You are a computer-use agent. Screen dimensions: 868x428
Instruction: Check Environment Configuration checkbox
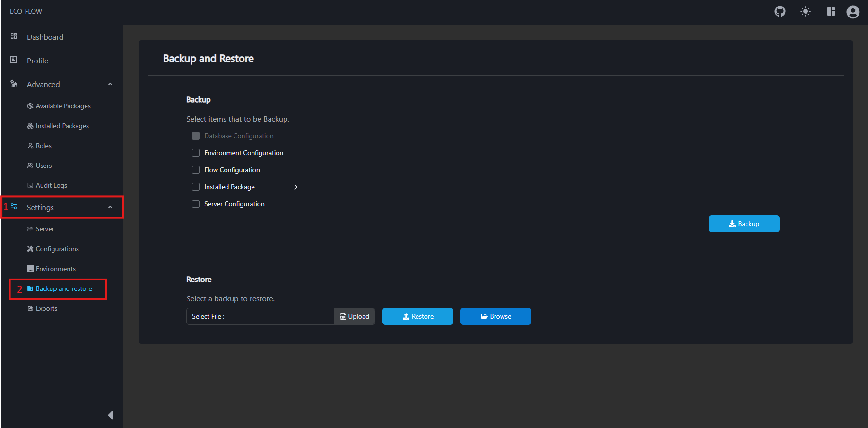tap(196, 153)
